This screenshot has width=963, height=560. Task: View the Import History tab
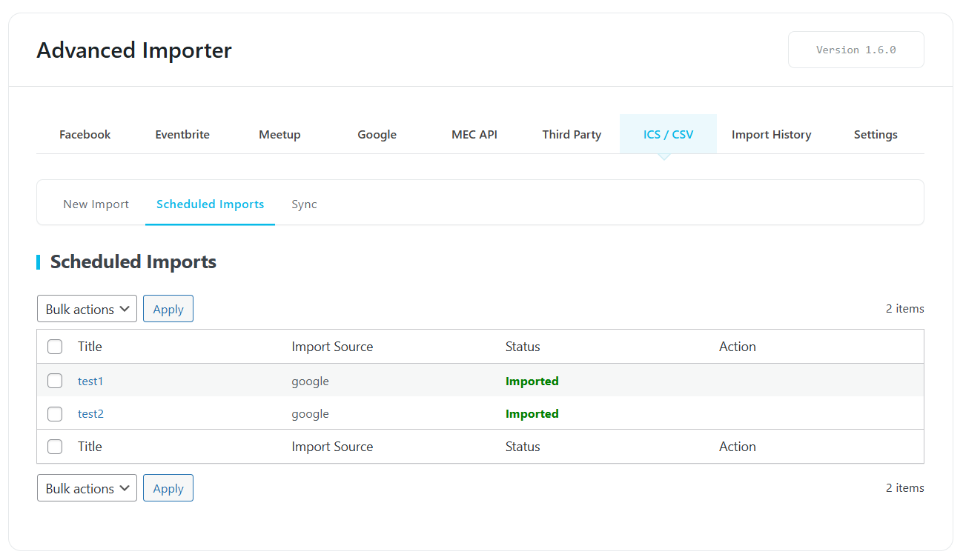(x=771, y=134)
